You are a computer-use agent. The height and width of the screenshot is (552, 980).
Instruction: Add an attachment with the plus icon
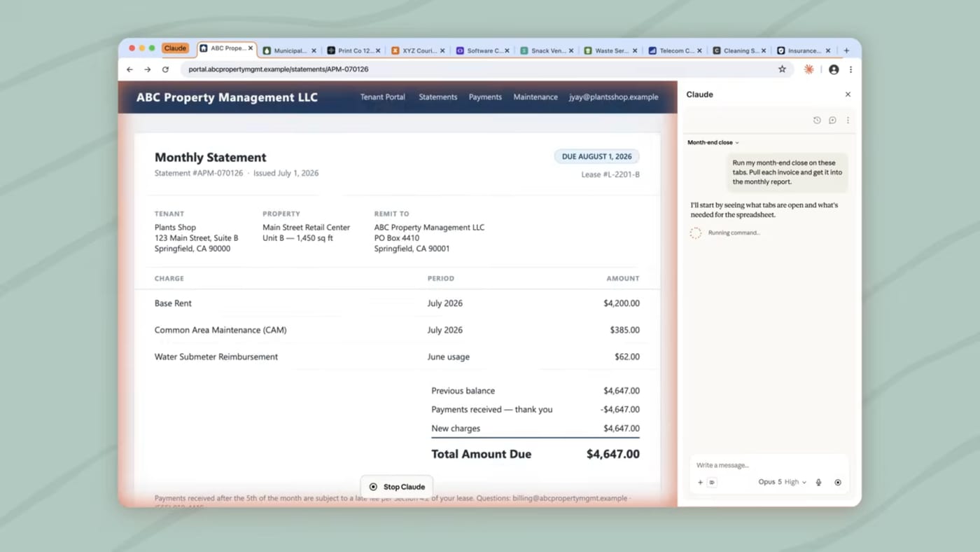(x=700, y=482)
